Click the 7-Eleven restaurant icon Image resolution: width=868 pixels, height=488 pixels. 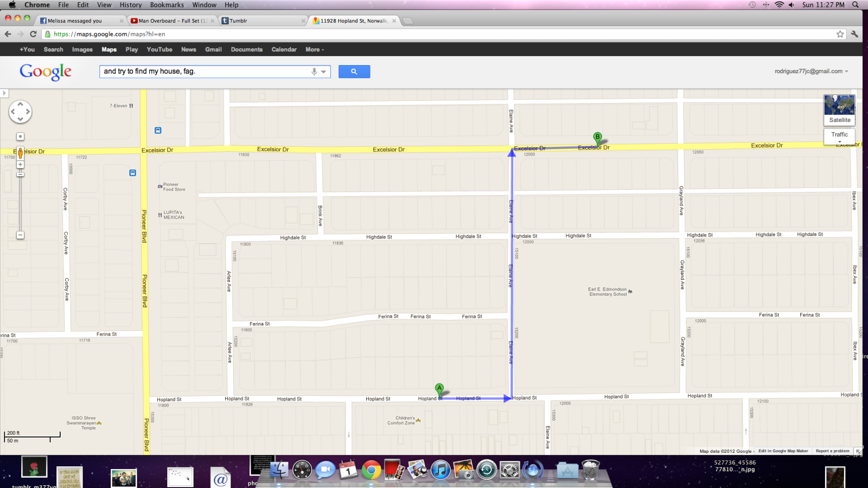click(x=131, y=106)
